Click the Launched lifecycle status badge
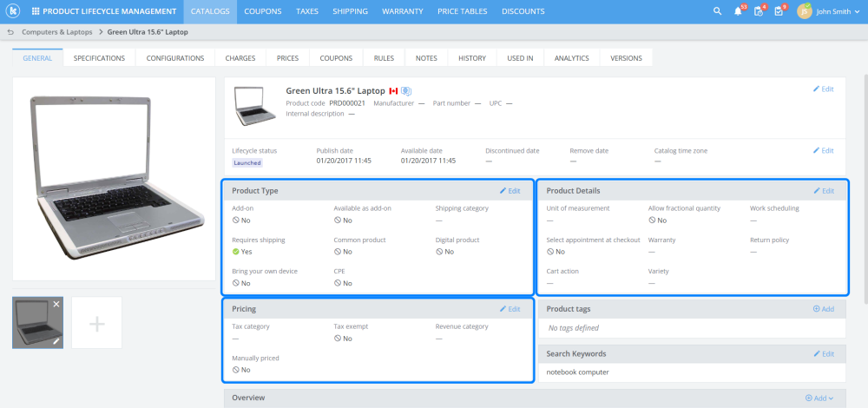The height and width of the screenshot is (408, 868). coord(247,162)
